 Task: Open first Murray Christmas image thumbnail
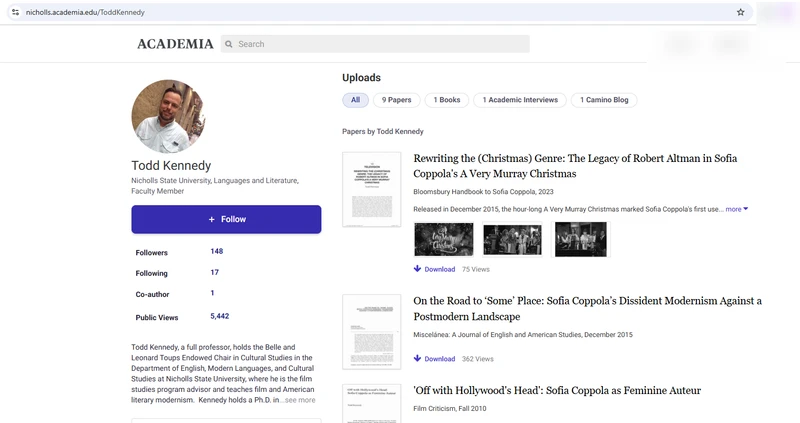point(443,239)
